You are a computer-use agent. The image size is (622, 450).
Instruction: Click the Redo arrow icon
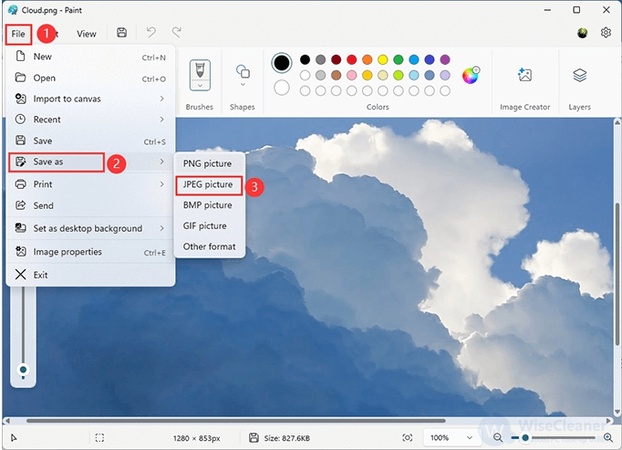176,33
